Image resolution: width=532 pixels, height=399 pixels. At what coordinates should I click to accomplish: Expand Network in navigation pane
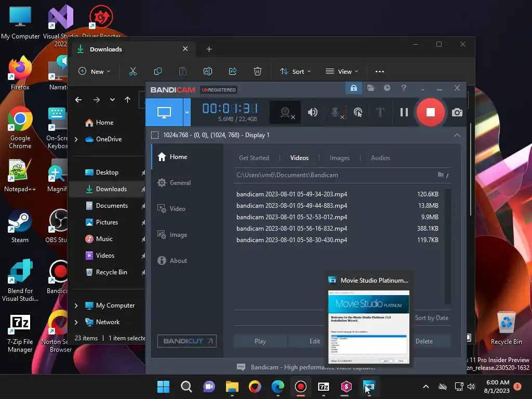click(76, 322)
